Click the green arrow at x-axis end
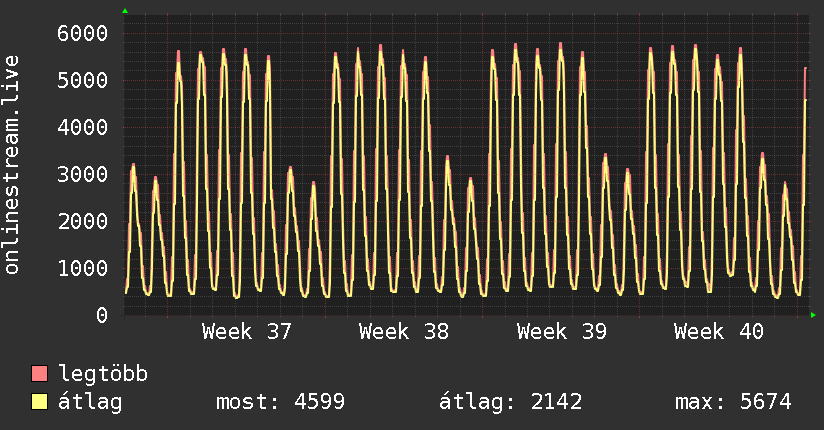Screen dimensions: 824x430 coord(813,315)
